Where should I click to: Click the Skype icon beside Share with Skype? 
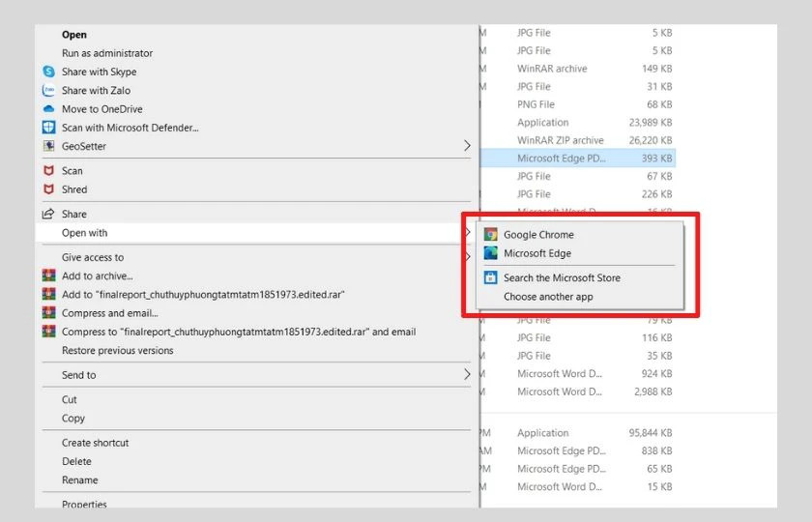click(48, 72)
